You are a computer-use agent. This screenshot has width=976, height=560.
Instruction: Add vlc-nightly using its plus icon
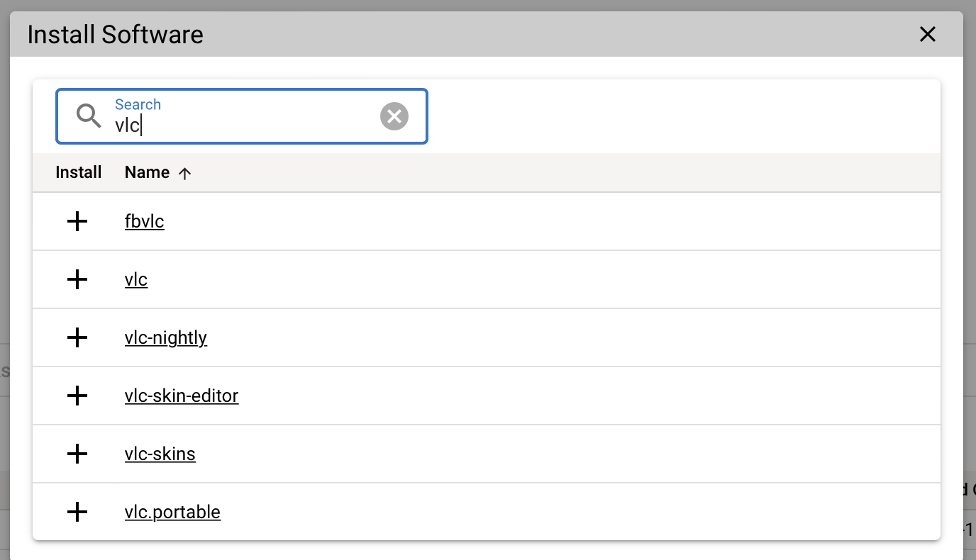[x=77, y=338]
